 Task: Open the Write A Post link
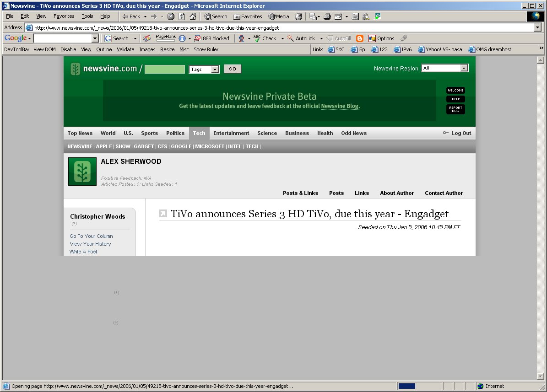[x=83, y=252]
